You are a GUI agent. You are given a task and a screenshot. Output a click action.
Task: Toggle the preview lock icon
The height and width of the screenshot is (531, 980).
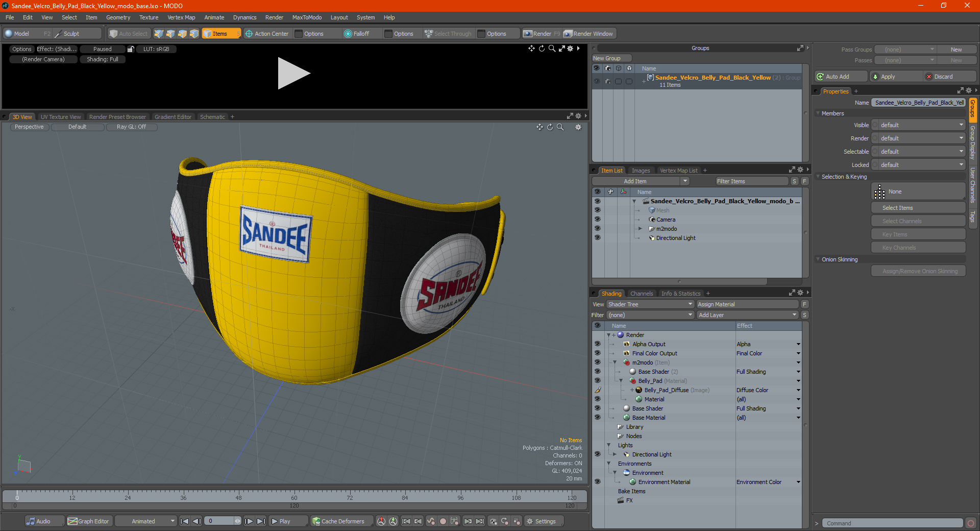pos(131,49)
